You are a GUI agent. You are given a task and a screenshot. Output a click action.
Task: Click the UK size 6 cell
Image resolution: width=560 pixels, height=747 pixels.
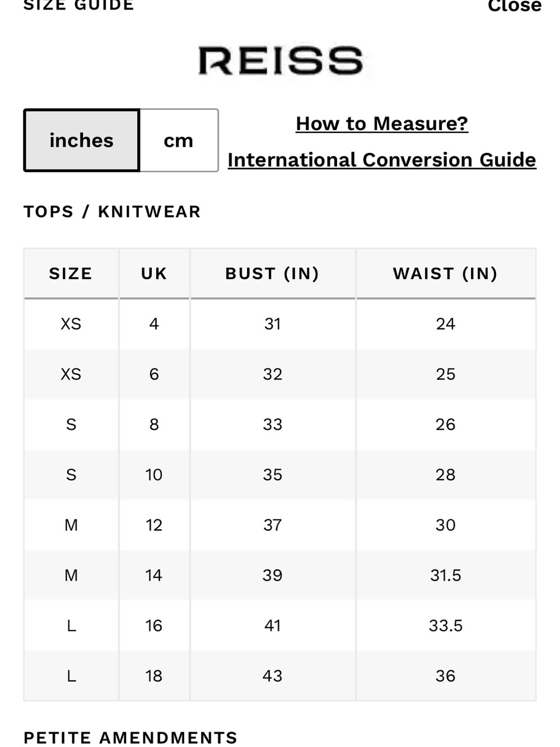(154, 374)
